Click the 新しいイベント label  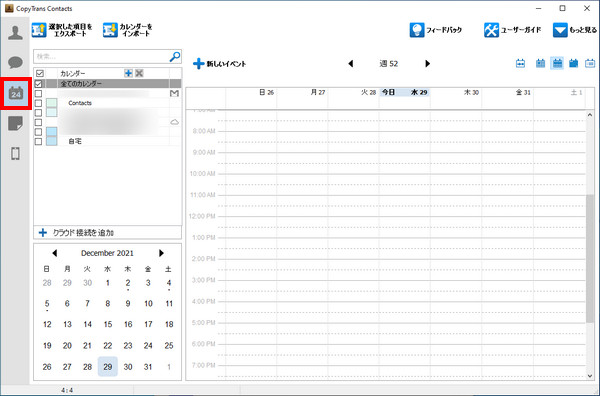coord(226,64)
